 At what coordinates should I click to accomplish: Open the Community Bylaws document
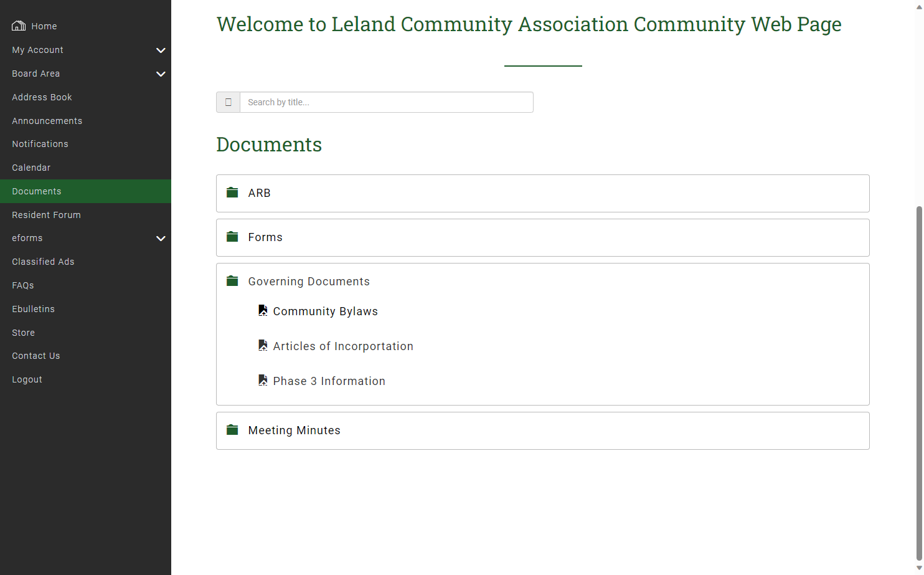(325, 311)
